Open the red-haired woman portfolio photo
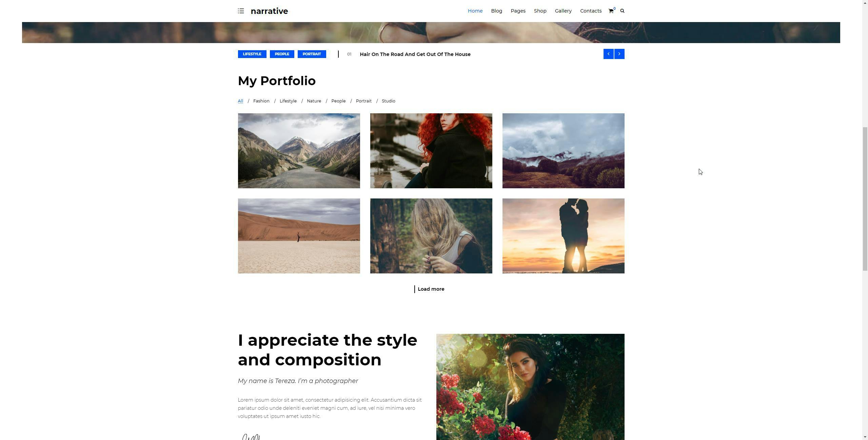Screen dimensions: 868x440 [431, 151]
